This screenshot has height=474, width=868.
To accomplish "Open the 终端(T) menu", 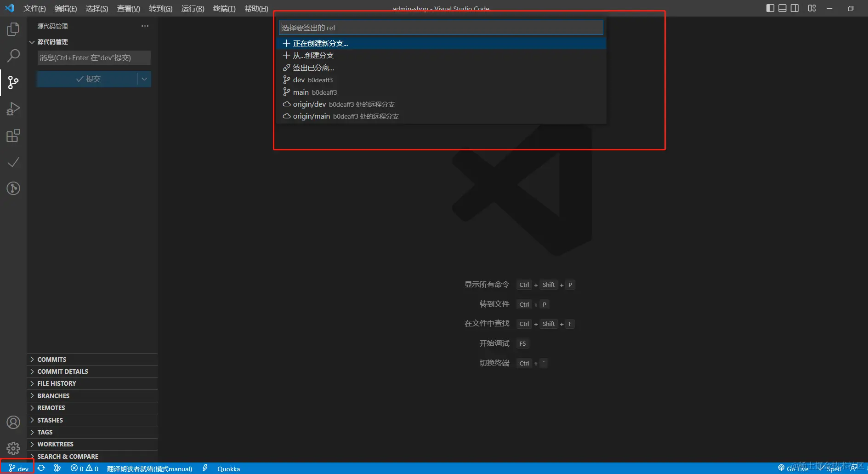I will click(x=224, y=8).
